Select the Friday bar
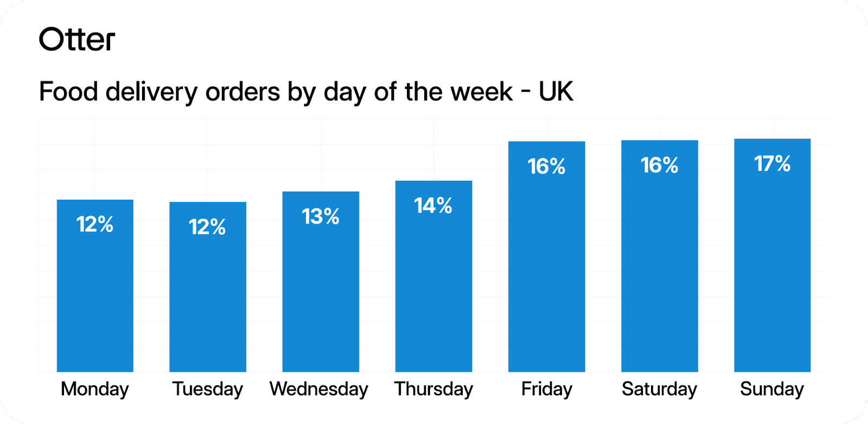 (x=546, y=271)
